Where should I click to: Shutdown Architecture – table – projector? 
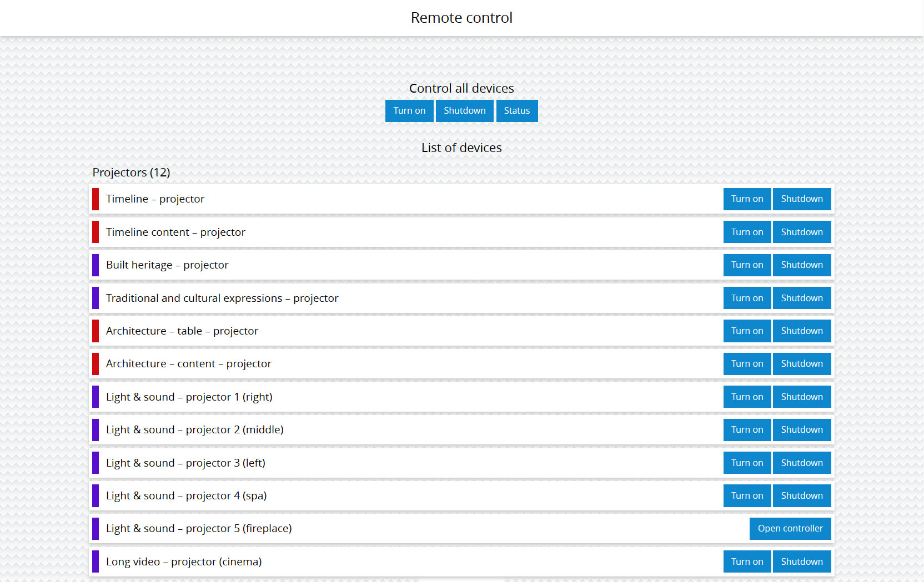(x=802, y=331)
